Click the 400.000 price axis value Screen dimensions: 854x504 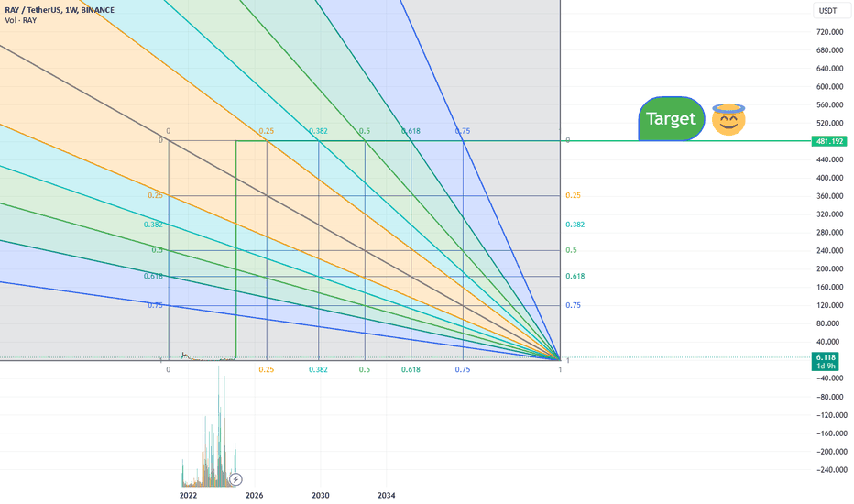pyautogui.click(x=829, y=178)
